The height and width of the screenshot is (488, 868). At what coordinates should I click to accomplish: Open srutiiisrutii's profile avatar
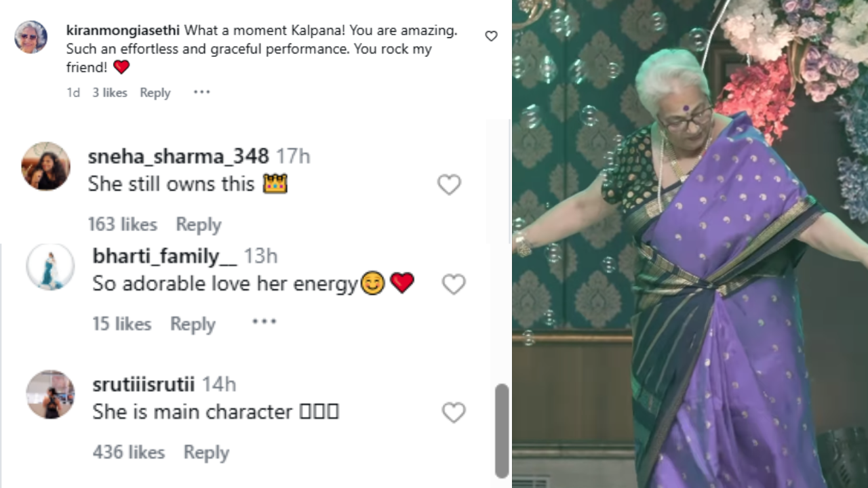click(50, 394)
